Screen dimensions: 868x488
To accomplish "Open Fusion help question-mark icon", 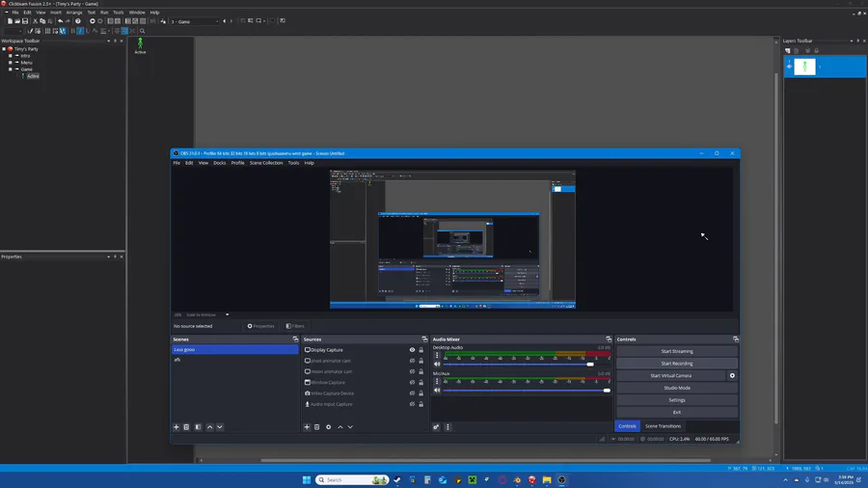I will [x=78, y=21].
